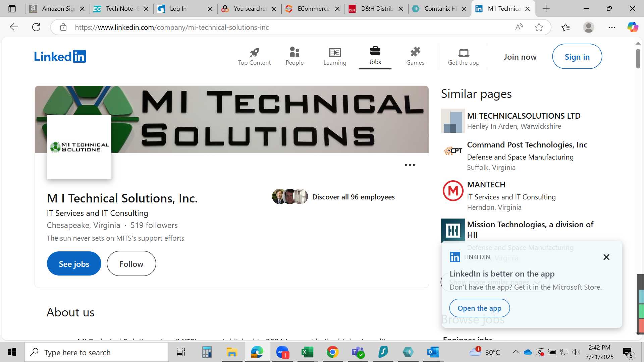Go to People section
The height and width of the screenshot is (362, 644).
[x=294, y=56]
